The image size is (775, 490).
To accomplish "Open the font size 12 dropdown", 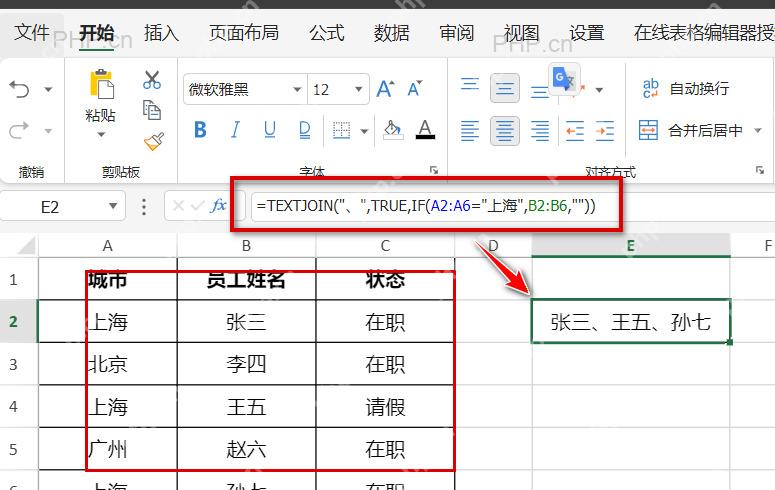I will pos(358,89).
